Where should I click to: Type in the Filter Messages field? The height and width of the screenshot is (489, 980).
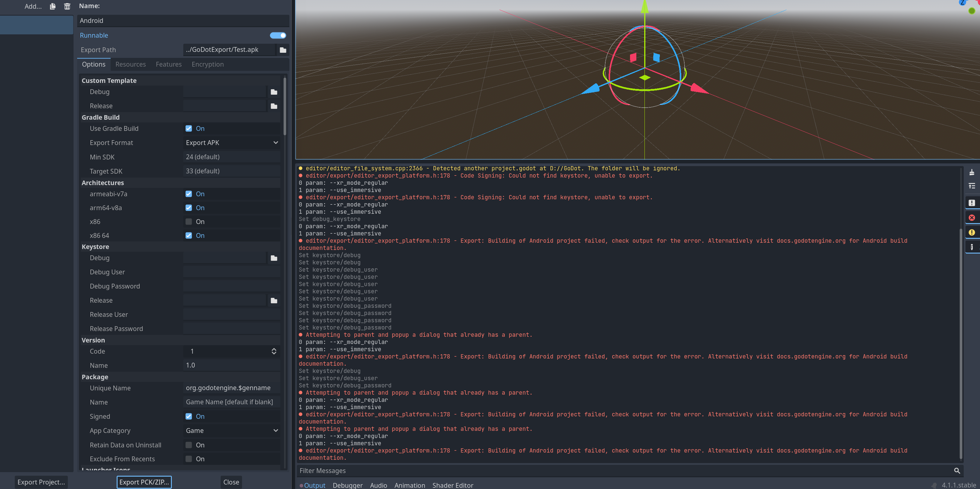(x=456, y=471)
